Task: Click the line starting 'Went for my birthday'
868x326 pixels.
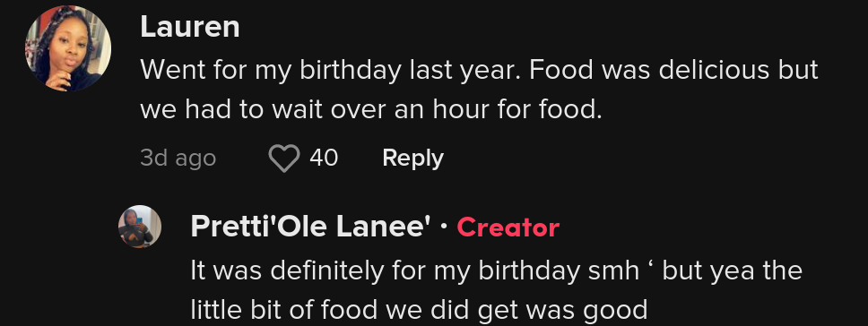Action: point(479,70)
